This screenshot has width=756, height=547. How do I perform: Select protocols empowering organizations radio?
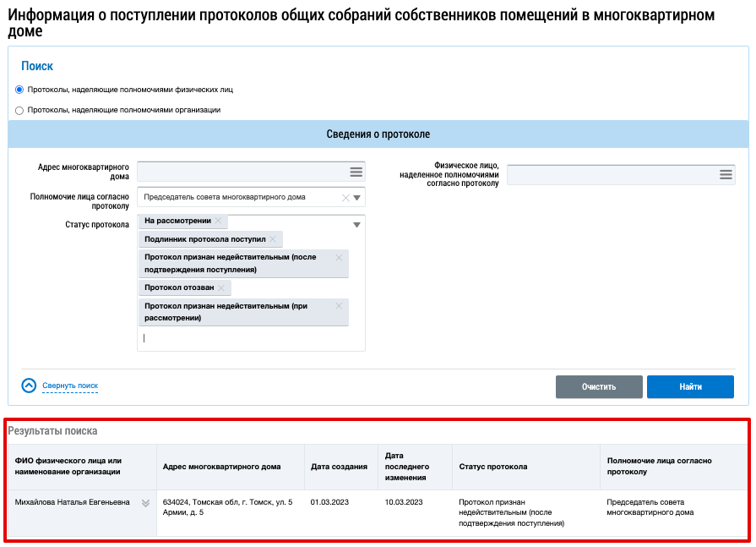click(19, 110)
